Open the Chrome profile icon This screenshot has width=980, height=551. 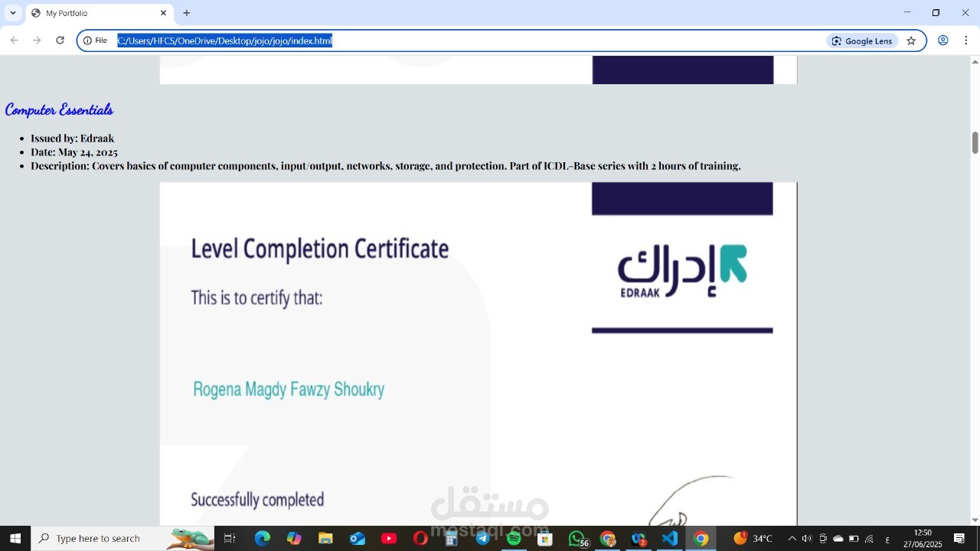click(943, 41)
